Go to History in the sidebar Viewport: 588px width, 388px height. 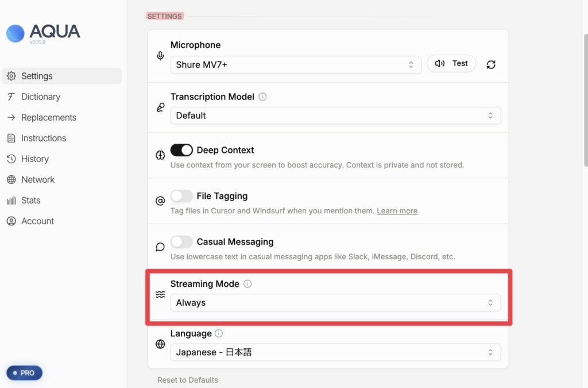tap(35, 159)
